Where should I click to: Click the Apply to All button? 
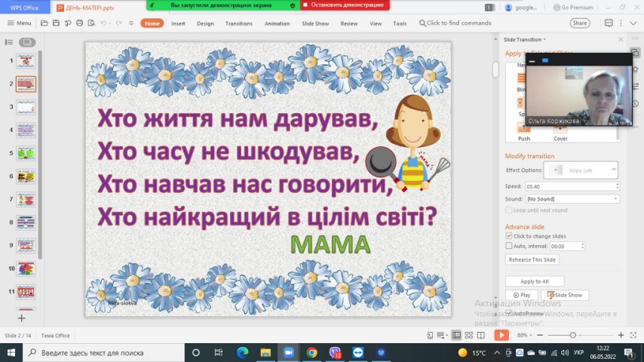point(535,281)
